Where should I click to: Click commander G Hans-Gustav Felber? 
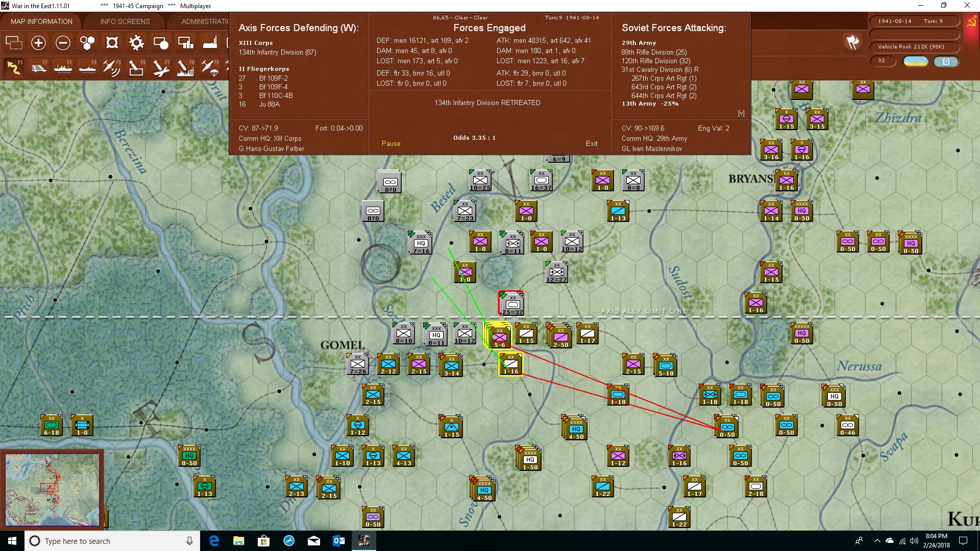pos(272,148)
